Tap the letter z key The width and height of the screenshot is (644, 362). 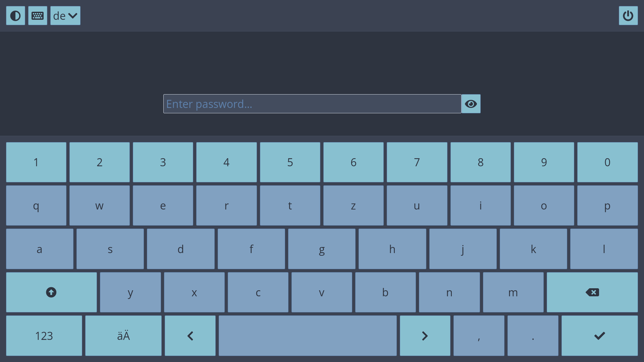click(353, 205)
